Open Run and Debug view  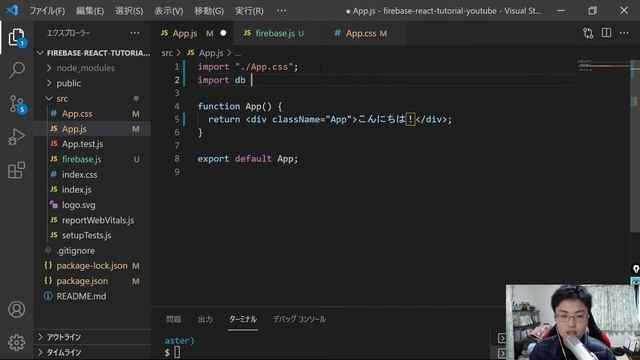[17, 137]
